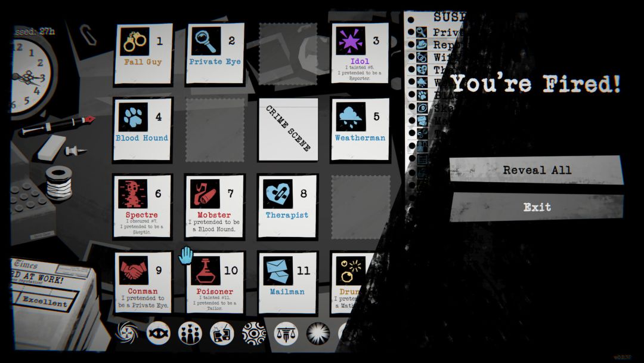Open the Therapist heart card
The image size is (644, 363).
pyautogui.click(x=287, y=206)
